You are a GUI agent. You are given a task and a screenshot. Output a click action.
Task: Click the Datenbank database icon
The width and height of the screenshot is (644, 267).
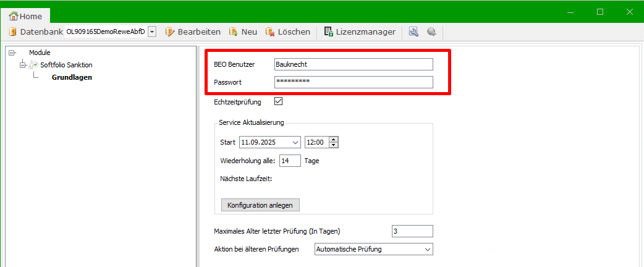12,32
